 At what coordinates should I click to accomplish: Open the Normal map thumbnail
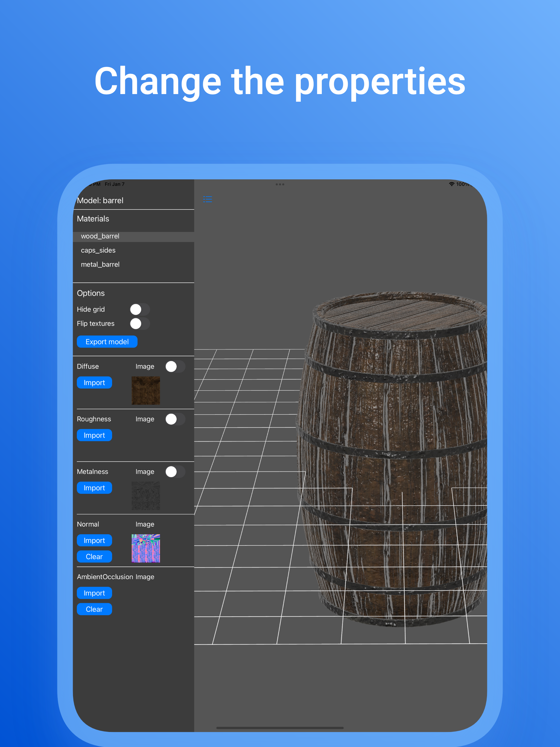pyautogui.click(x=145, y=549)
